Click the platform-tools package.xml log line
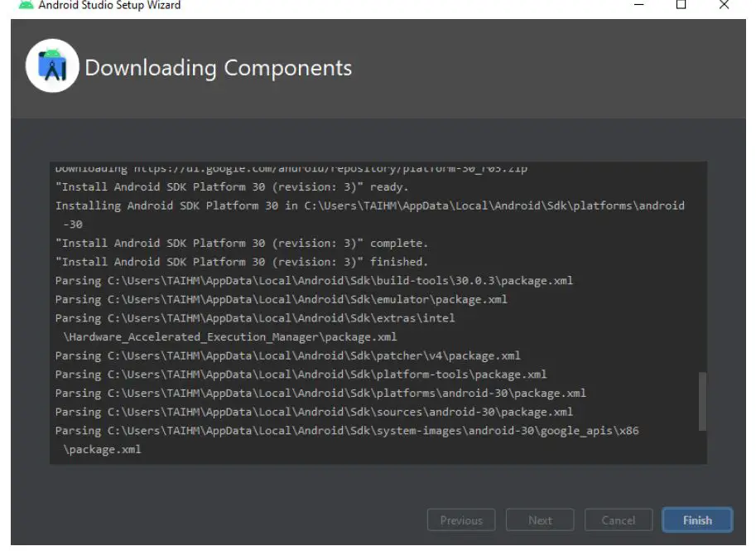 click(x=301, y=375)
